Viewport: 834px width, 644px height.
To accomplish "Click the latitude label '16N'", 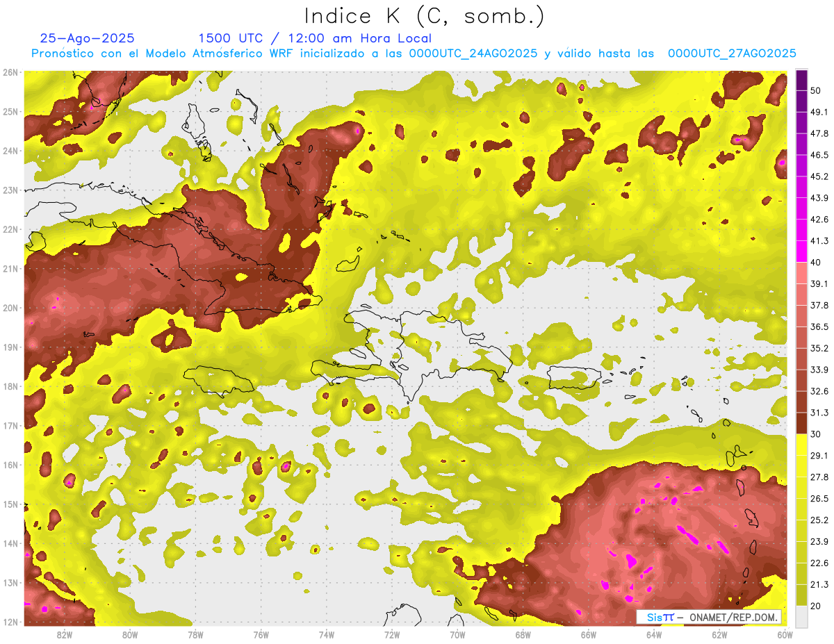I will 10,465.
